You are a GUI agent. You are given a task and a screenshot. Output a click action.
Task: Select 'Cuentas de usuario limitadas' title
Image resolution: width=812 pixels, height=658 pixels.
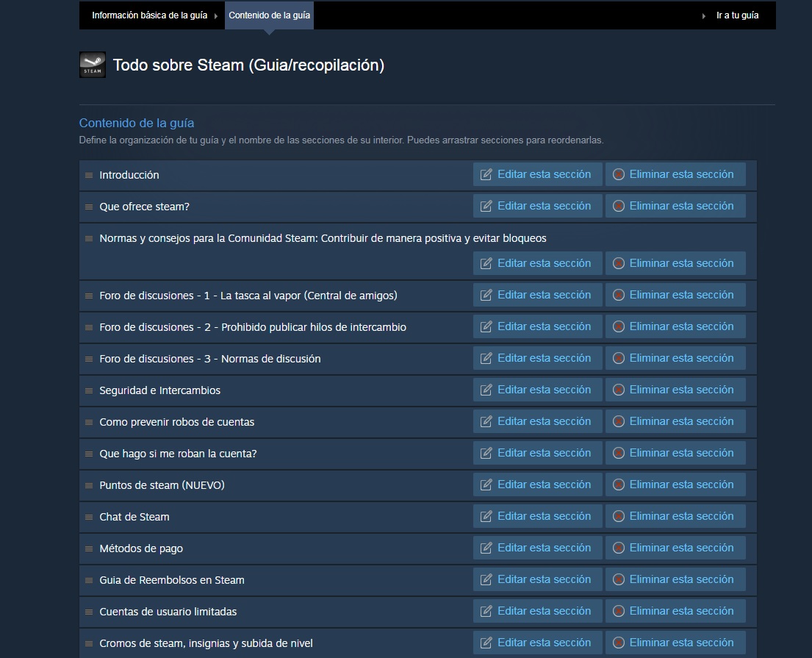coord(168,612)
